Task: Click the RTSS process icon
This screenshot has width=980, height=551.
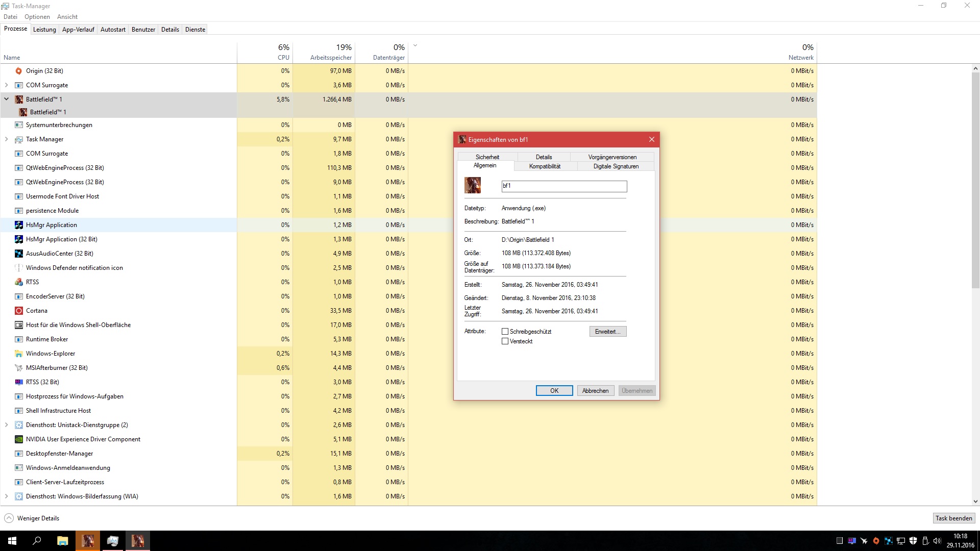Action: pos(19,282)
